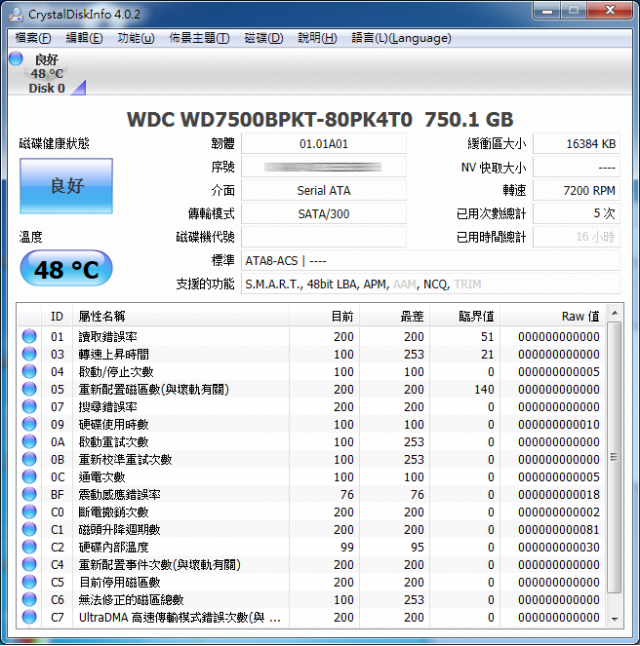Click status orb for C4 重新配置事件次數
The width and height of the screenshot is (640, 646).
tap(29, 564)
